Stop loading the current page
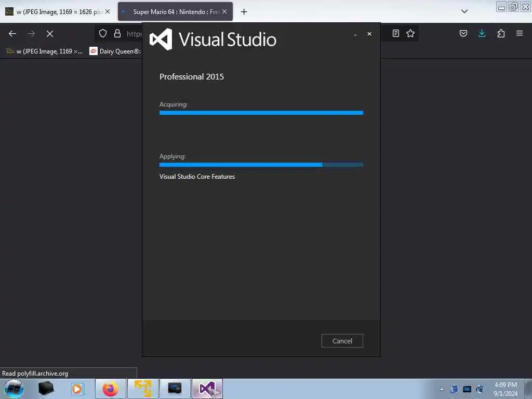Screen dimensions: 532x399 (50, 34)
